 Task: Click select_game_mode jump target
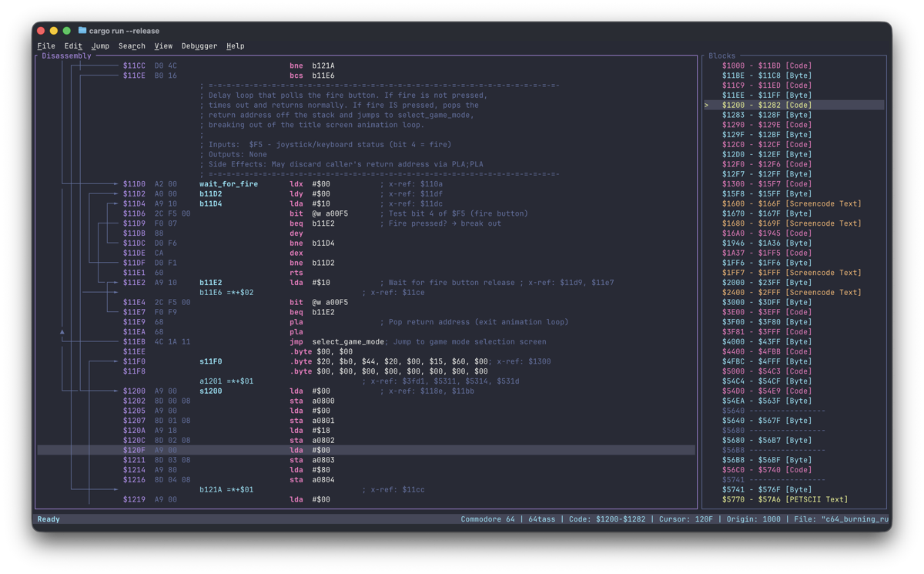(348, 341)
